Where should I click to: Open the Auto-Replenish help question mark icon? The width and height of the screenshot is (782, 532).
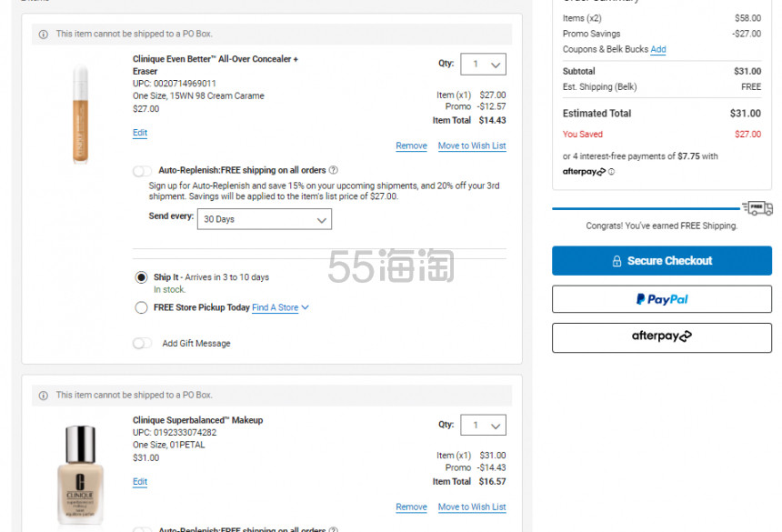pos(334,170)
